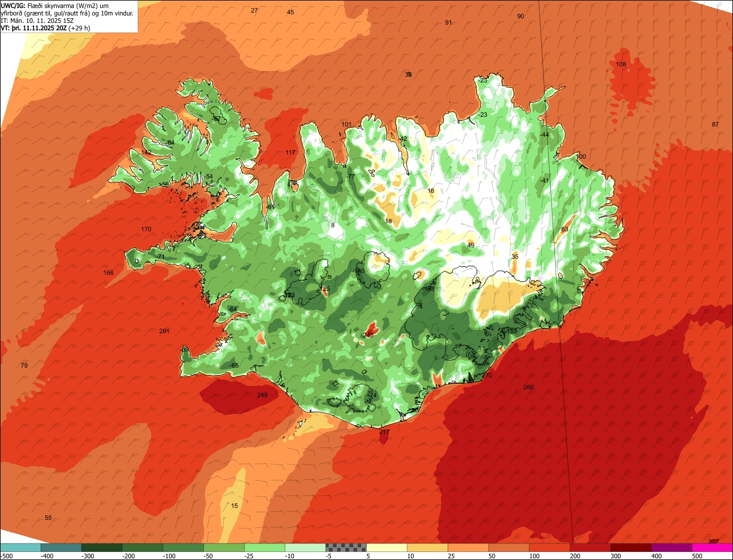Click the map value 27 at the top

point(254,10)
